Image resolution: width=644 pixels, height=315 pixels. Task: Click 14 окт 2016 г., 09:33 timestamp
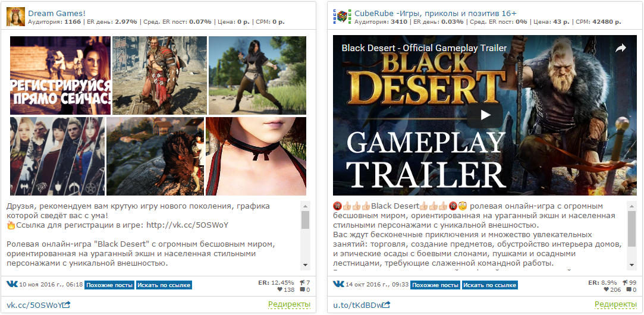pyautogui.click(x=377, y=284)
